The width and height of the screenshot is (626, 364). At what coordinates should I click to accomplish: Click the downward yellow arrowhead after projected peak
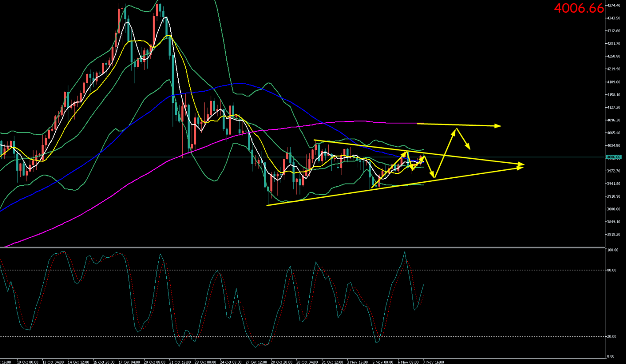pyautogui.click(x=469, y=147)
